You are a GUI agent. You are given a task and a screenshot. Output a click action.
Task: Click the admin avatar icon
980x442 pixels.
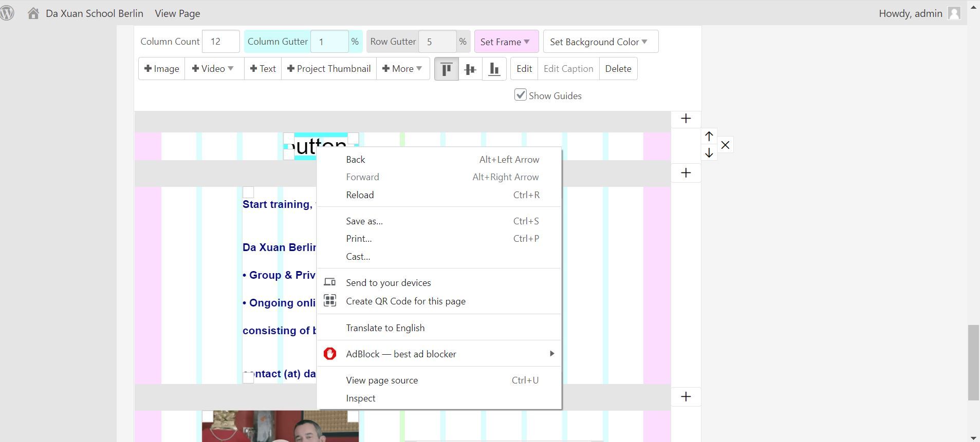click(954, 13)
